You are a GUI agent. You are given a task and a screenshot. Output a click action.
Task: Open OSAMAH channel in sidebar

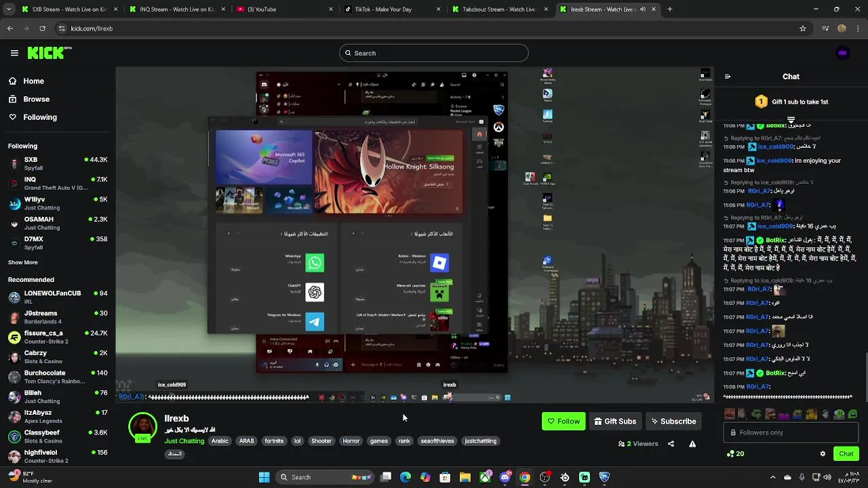(x=58, y=223)
